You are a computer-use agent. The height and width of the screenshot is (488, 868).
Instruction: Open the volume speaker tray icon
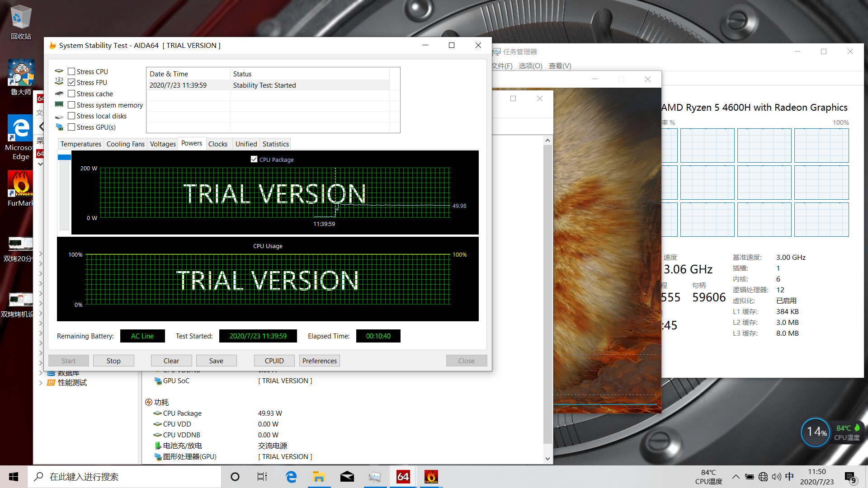point(776,477)
